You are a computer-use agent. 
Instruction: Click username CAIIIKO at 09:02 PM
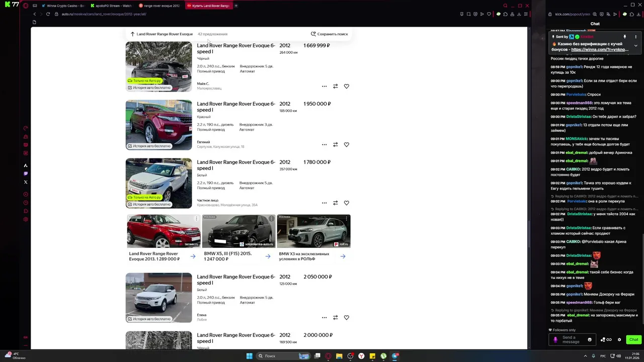pos(573,169)
